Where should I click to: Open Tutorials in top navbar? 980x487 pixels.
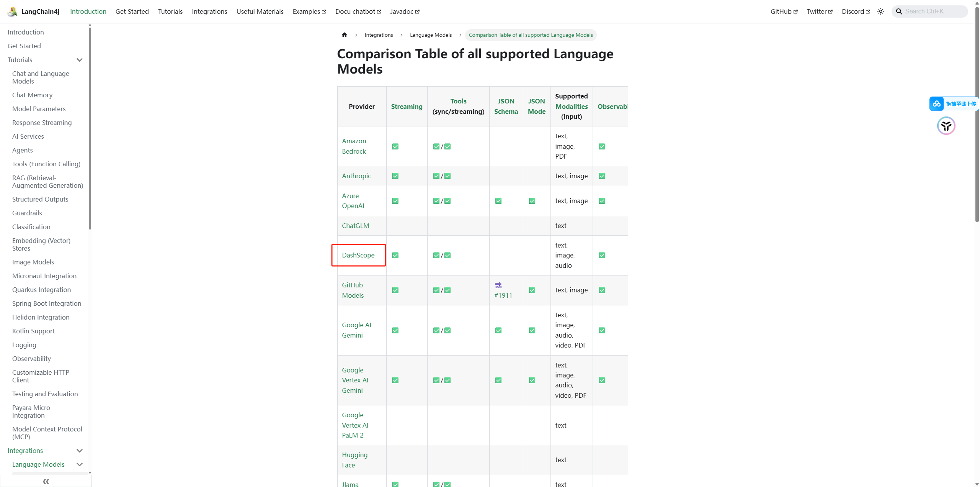[170, 11]
